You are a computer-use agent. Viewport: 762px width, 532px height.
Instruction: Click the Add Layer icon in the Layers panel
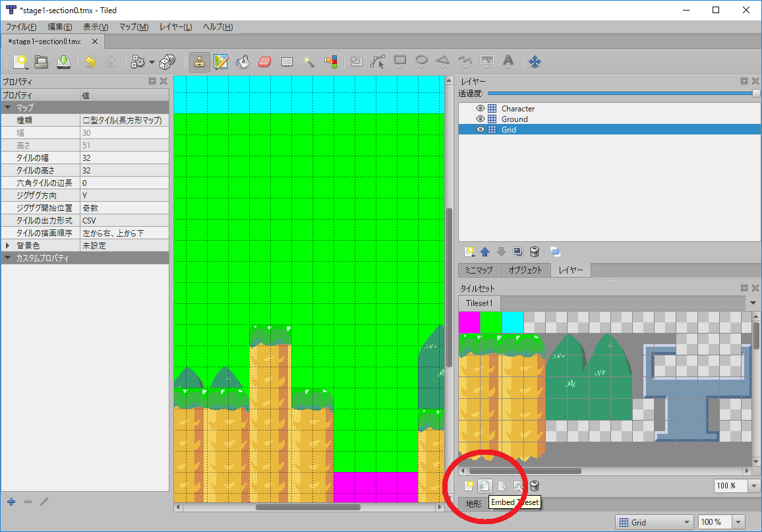(470, 251)
